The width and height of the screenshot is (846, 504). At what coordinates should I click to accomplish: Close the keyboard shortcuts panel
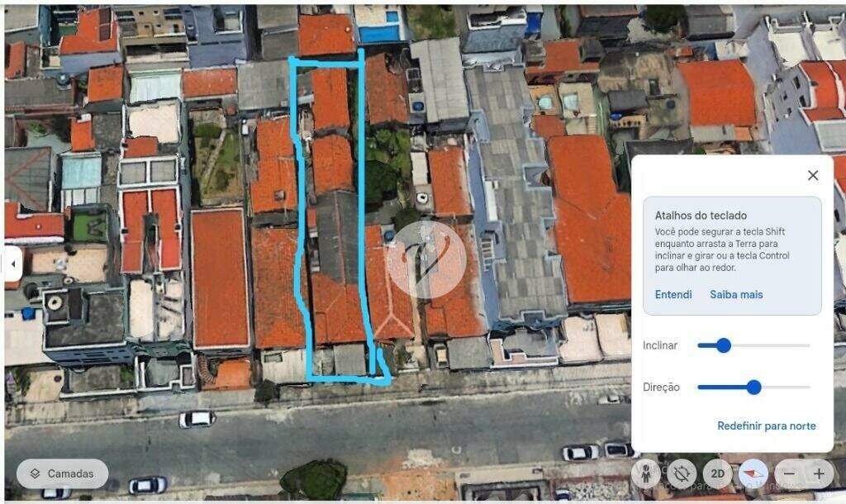click(x=813, y=175)
